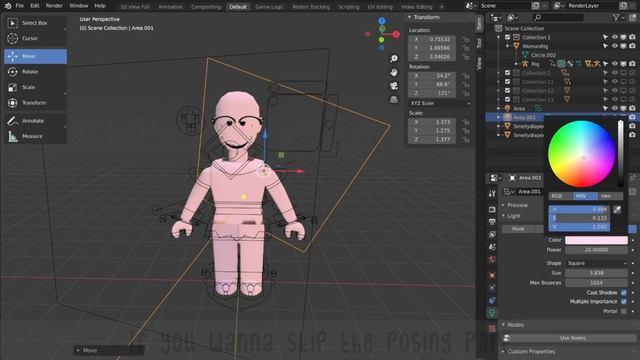Activate the Cursor tool

tap(35, 38)
